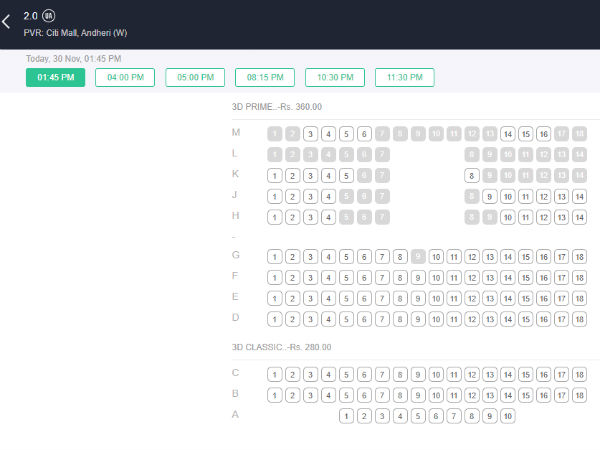This screenshot has width=600, height=450.
Task: Switch to the 04:00 PM showtime
Action: [125, 78]
